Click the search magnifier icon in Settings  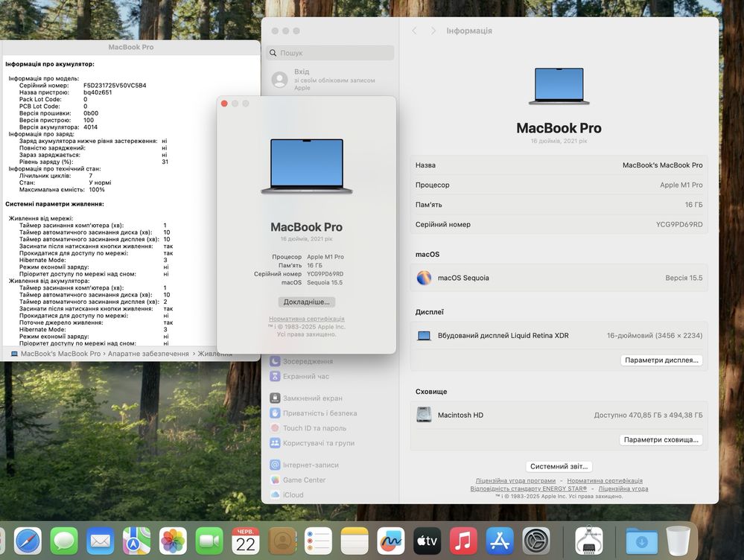click(273, 53)
